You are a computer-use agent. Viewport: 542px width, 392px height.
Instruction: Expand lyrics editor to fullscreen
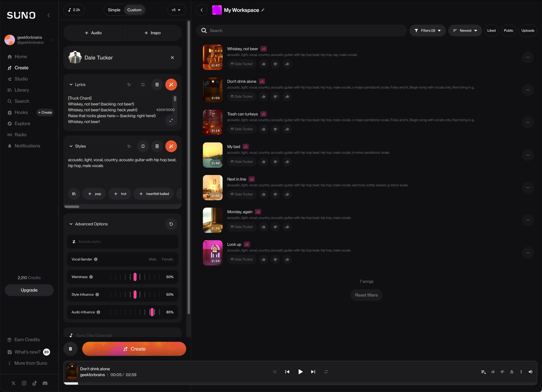(x=171, y=121)
